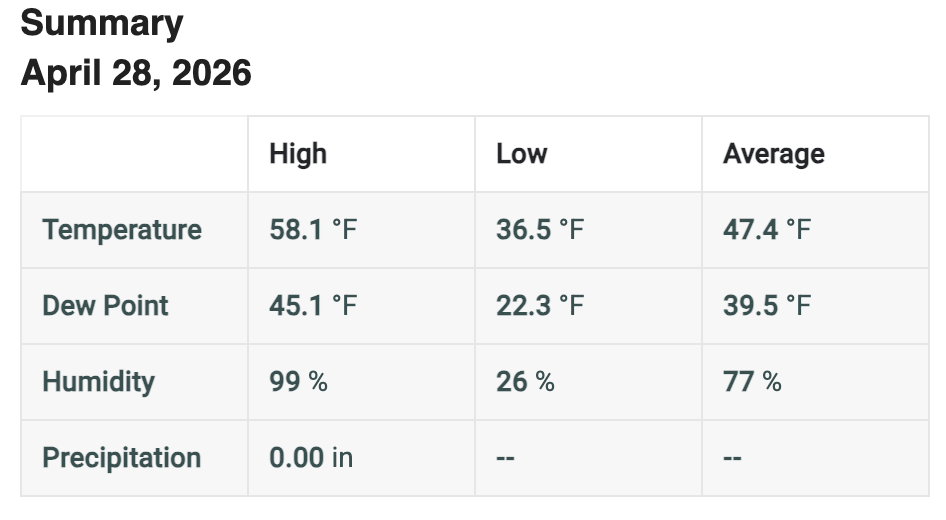Click the High column header
This screenshot has height=520, width=946.
pyautogui.click(x=298, y=154)
